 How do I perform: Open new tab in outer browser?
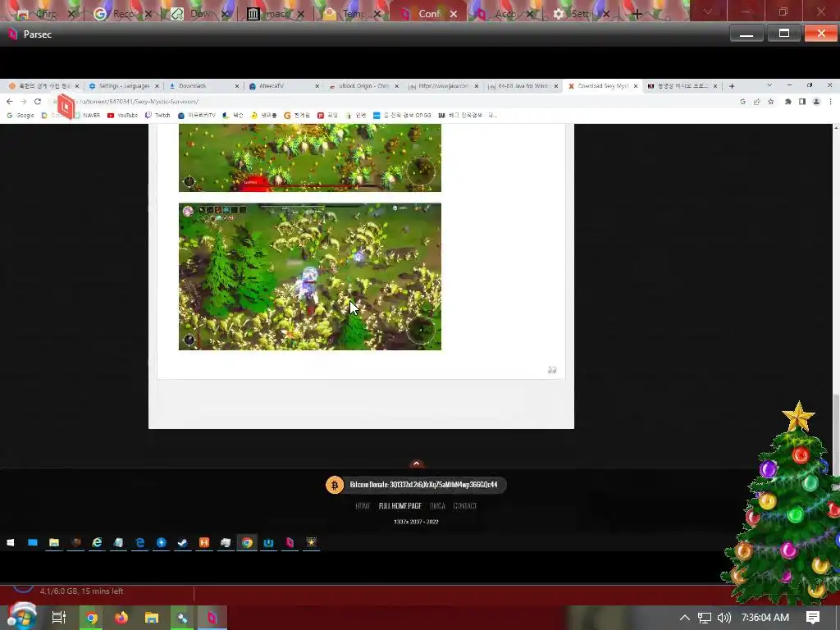click(x=637, y=14)
